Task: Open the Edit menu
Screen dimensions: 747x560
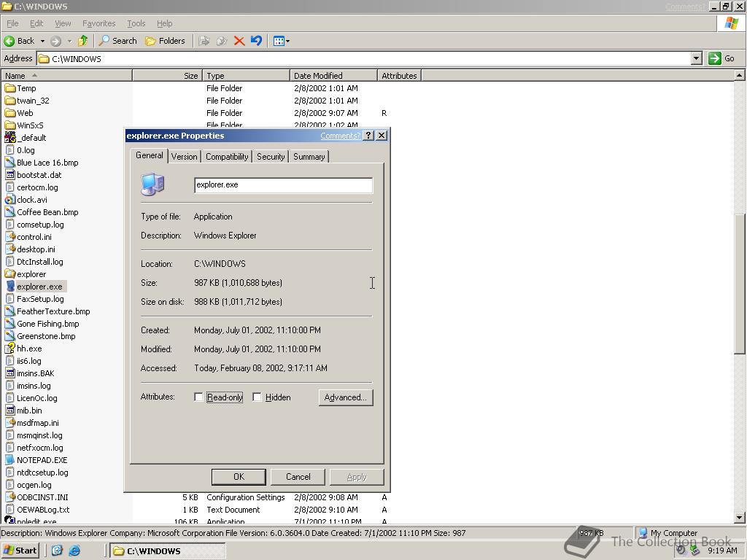Action: [36, 23]
